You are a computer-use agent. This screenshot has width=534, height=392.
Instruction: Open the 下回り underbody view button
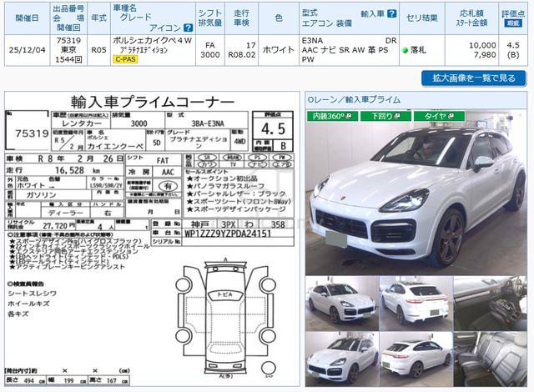[x=385, y=116]
